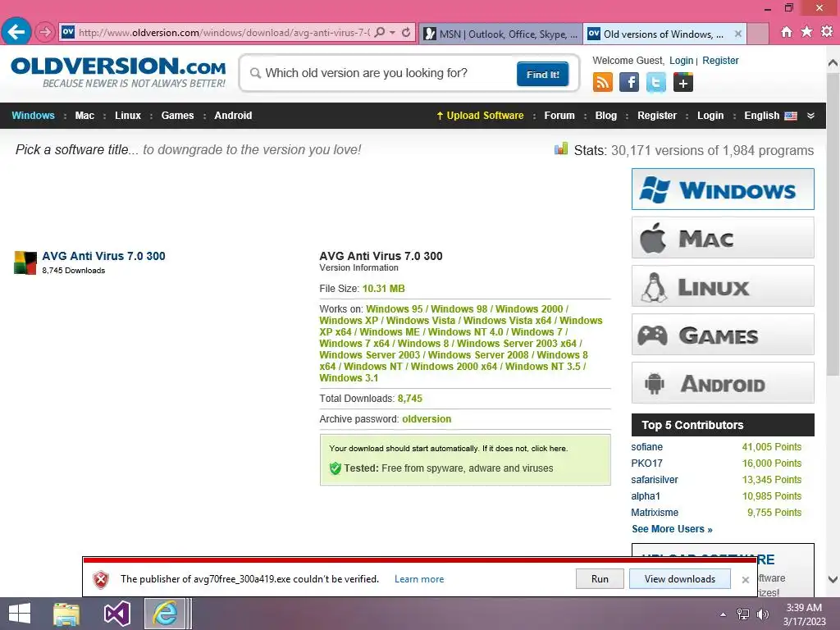
Task: Open Windows in the navigation menu
Action: (x=33, y=116)
